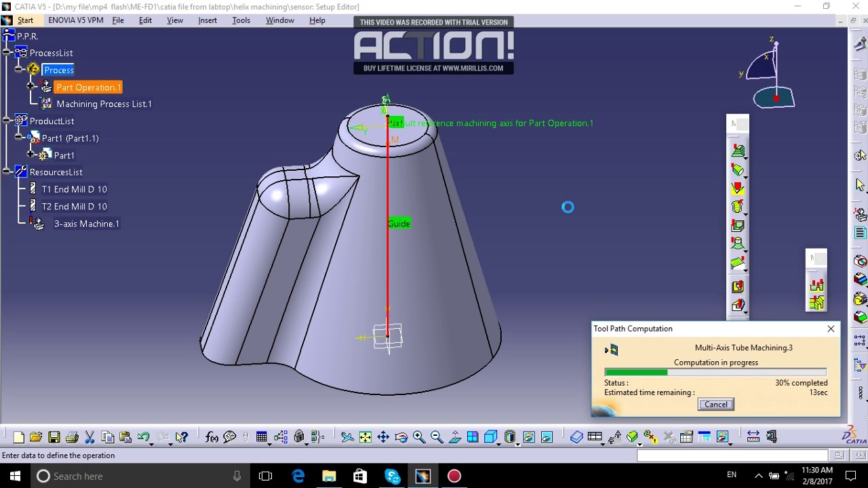The width and height of the screenshot is (868, 488).
Task: Click the Windows taskbar Search here box
Action: point(138,476)
